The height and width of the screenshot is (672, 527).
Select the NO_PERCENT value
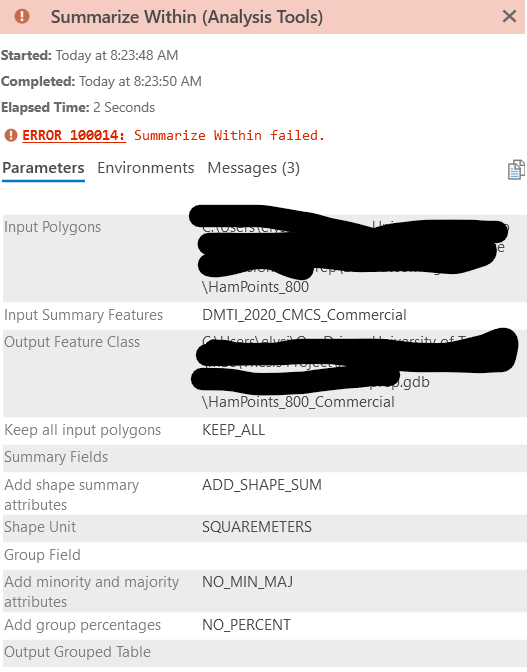[x=246, y=625]
